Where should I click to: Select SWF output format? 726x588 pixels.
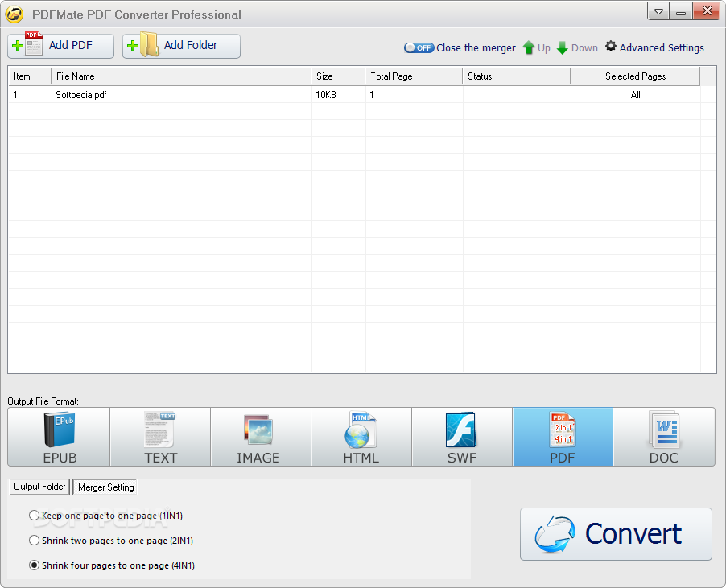[x=462, y=437]
